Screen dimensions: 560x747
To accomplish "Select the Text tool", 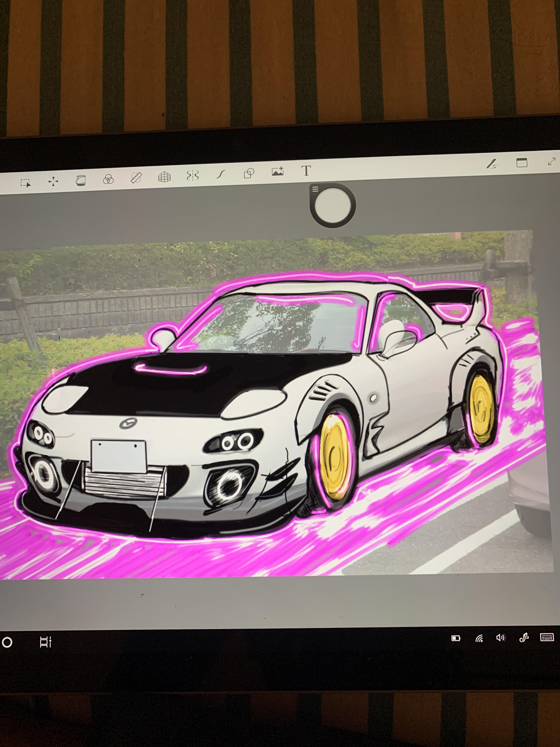I will point(306,171).
